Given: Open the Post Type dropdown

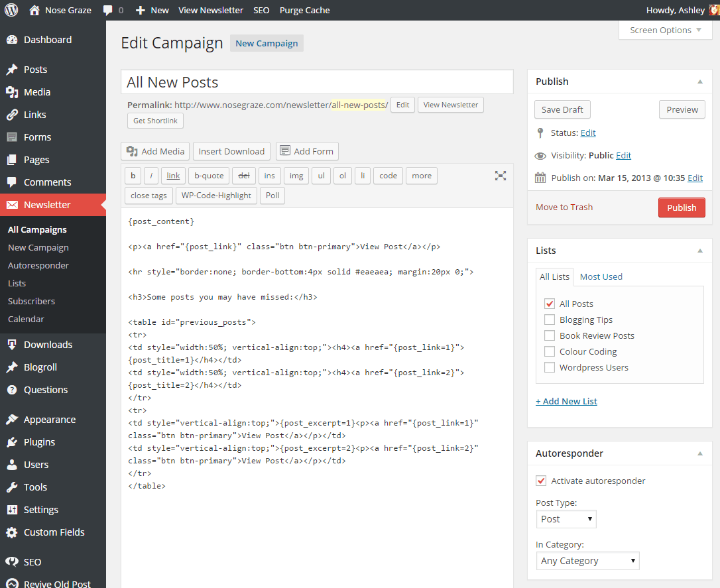Looking at the screenshot, I should pos(566,519).
